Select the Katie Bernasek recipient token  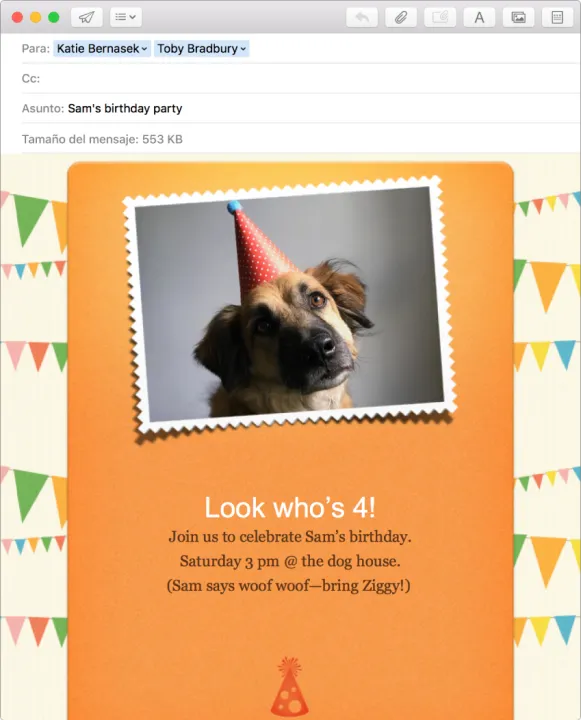pyautogui.click(x=102, y=49)
